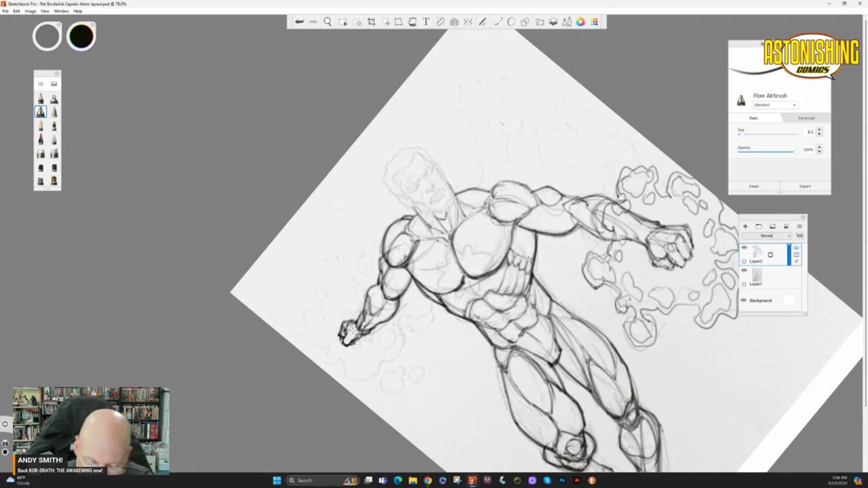Open the Edit menu
The width and height of the screenshot is (868, 488).
(x=16, y=11)
